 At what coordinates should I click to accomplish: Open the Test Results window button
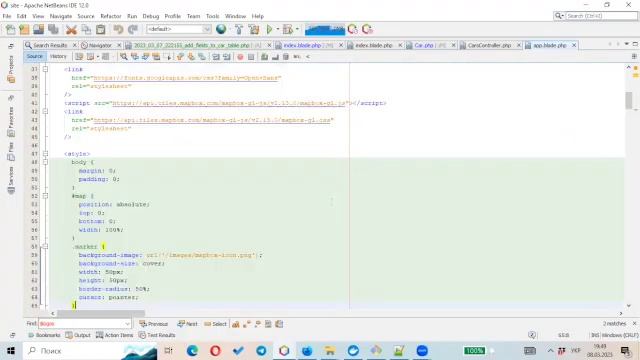coord(157,335)
